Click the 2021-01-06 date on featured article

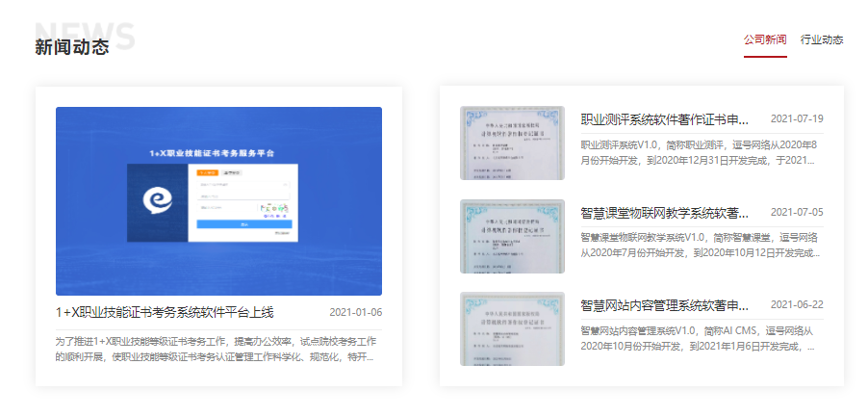point(355,312)
